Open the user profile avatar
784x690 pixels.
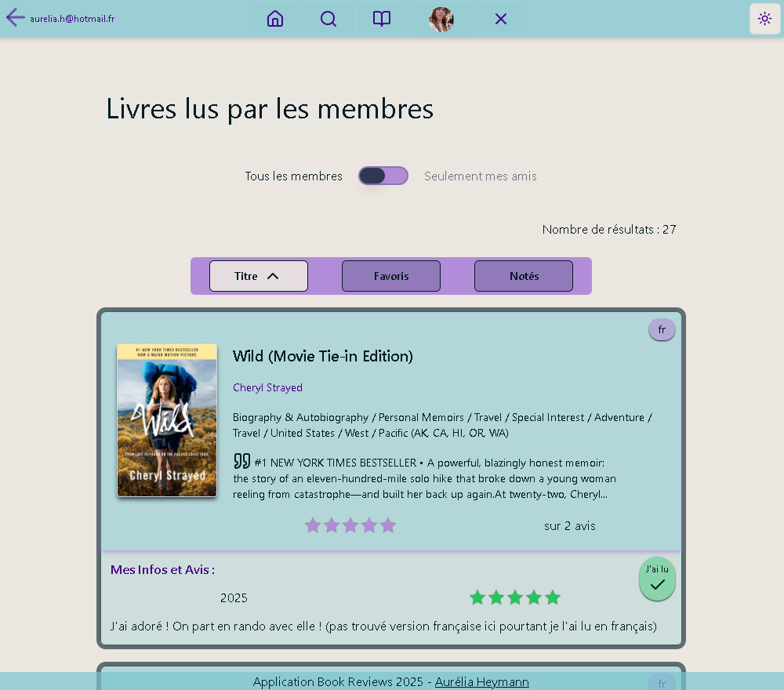(x=441, y=19)
